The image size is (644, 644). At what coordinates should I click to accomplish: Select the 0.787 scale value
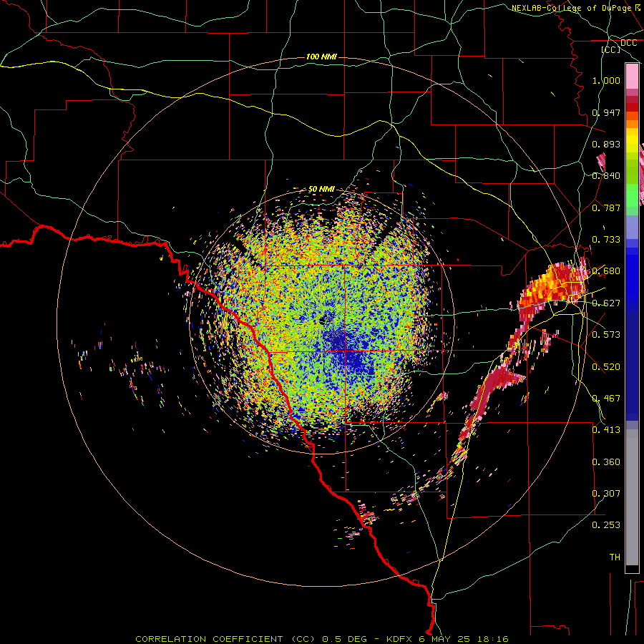coord(606,208)
